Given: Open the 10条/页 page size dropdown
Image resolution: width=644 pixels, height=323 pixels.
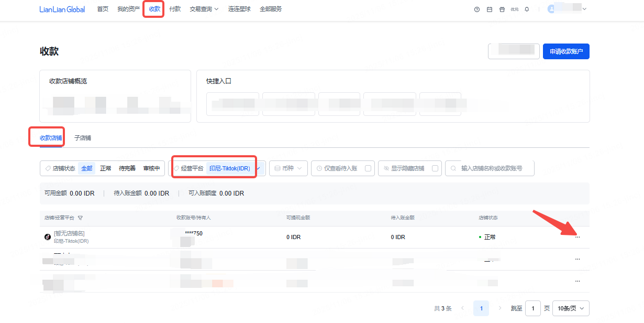Looking at the screenshot, I should click(x=571, y=308).
